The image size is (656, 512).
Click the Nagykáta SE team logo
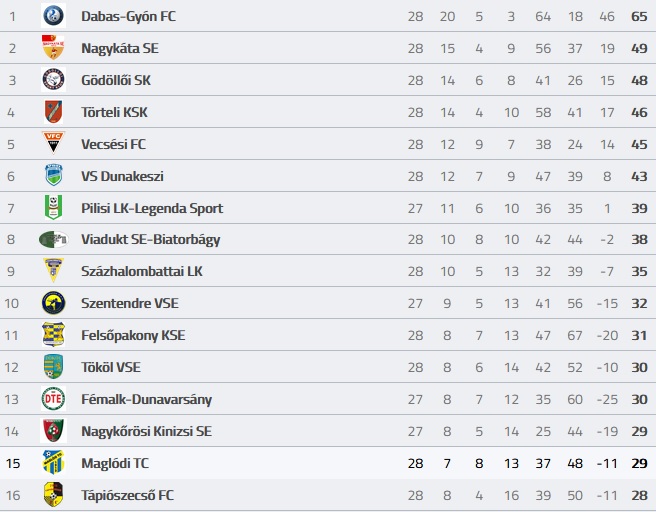[54, 47]
